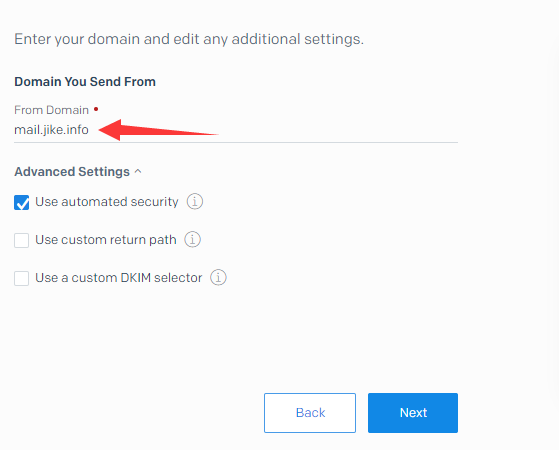Uncheck the Use automated security checkbox
Image resolution: width=559 pixels, height=450 pixels.
click(21, 202)
